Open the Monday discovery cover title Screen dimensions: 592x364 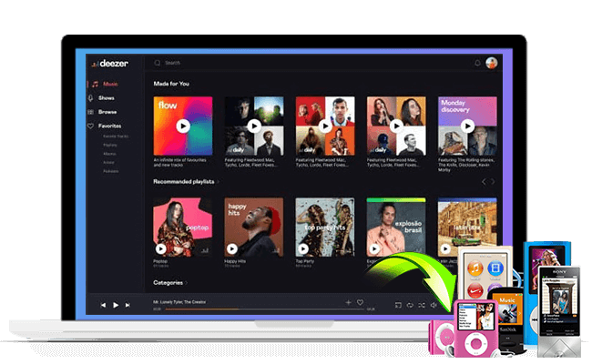coord(455,106)
